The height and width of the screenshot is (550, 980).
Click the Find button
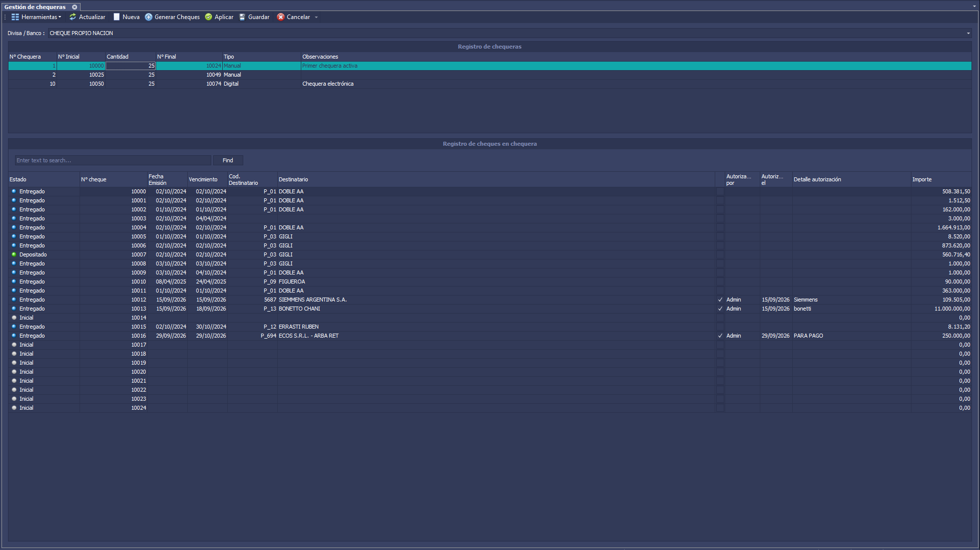point(228,160)
